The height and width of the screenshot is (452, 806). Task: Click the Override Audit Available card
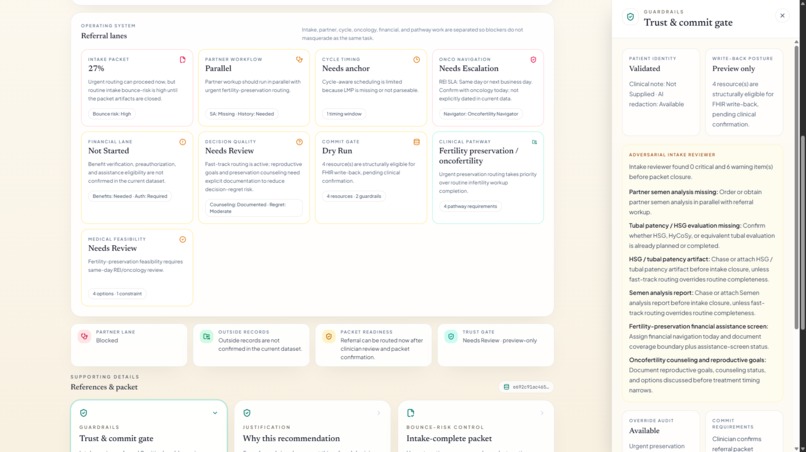click(661, 431)
